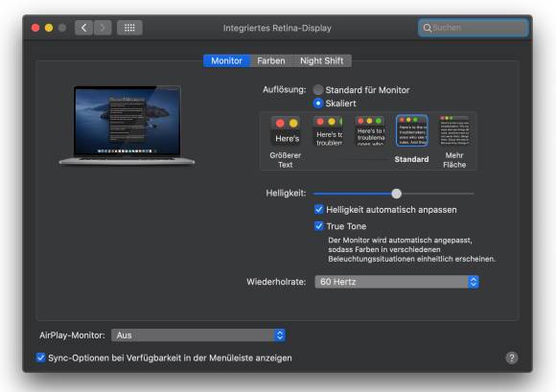556x392 pixels.
Task: Select the Mehr Fläche resolution thumbnail
Action: point(454,130)
